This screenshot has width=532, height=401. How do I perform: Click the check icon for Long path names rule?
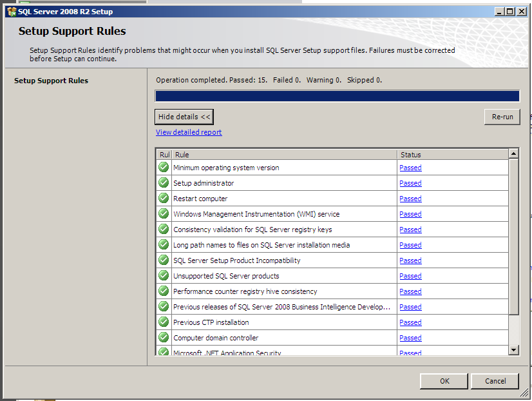(164, 244)
